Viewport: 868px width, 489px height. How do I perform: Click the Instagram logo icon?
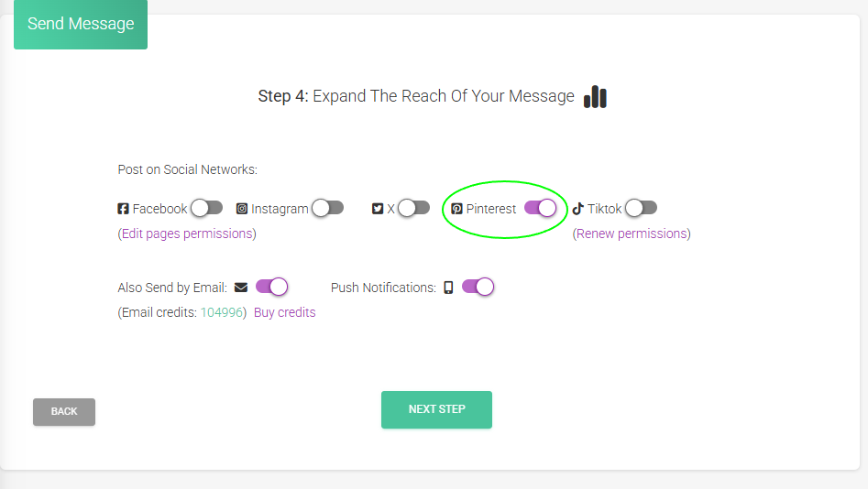(x=242, y=209)
